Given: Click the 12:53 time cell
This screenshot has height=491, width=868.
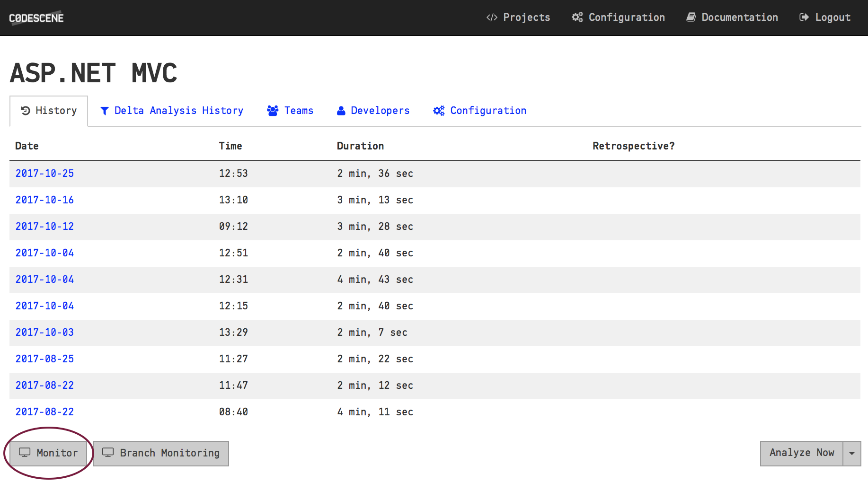Looking at the screenshot, I should 233,174.
